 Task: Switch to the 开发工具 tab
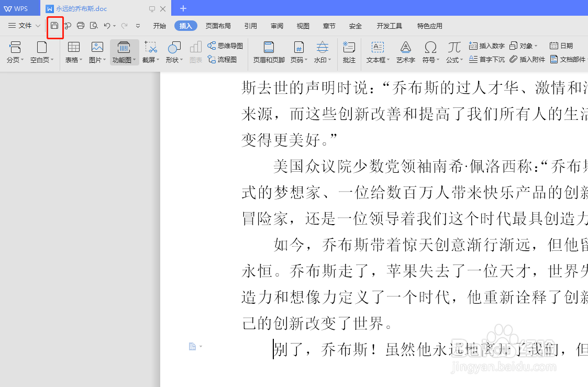pos(390,26)
